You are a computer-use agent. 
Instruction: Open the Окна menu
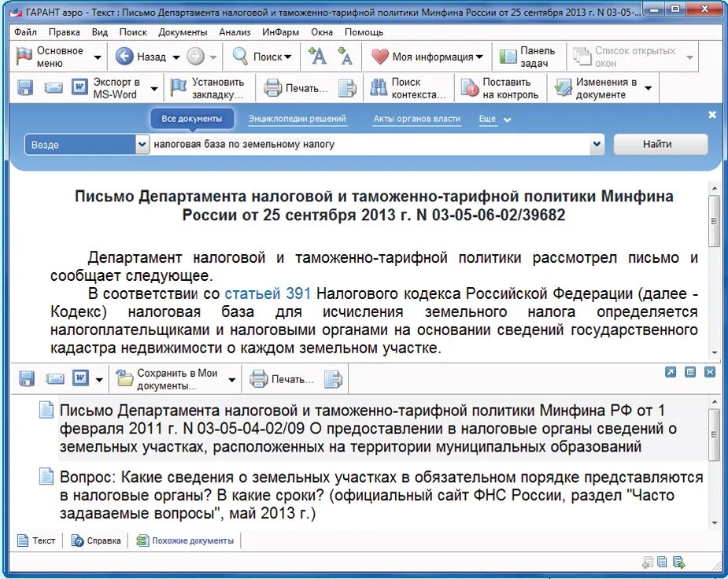point(322,32)
